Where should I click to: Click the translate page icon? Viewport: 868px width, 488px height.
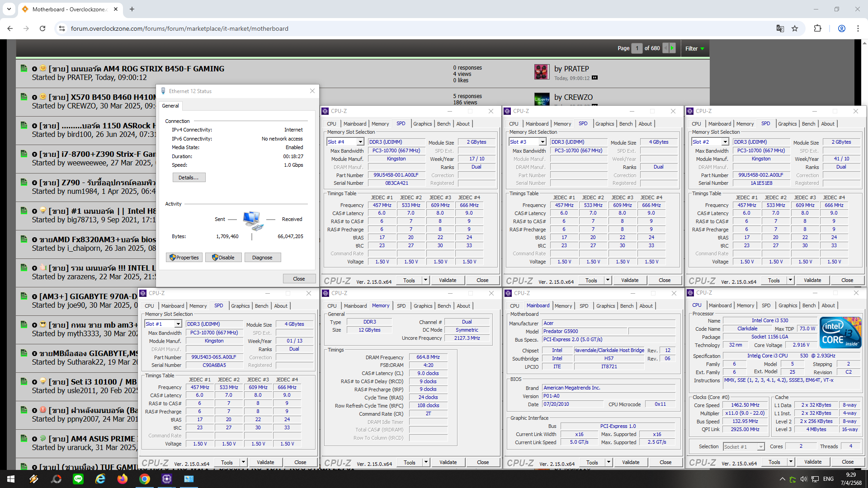780,28
